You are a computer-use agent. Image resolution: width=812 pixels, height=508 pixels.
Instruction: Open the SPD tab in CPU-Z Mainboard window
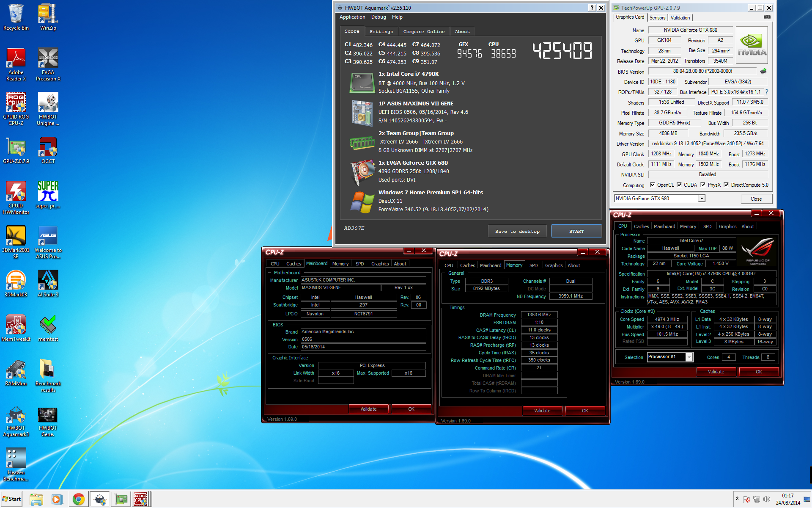click(x=359, y=264)
